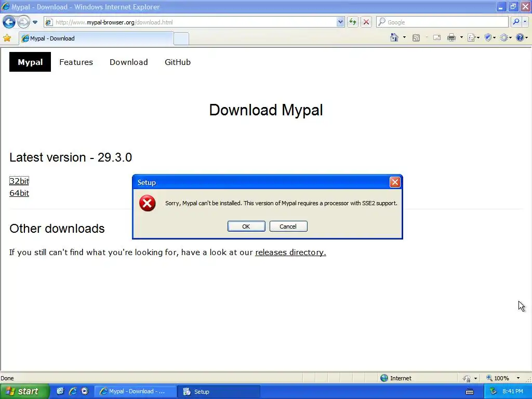Screen dimensions: 532x399
Task: Click the Show Desktop quick launch icon
Action: click(60, 391)
